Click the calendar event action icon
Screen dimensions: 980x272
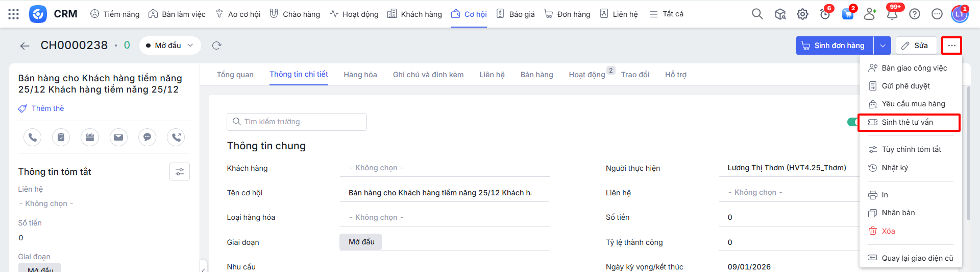(x=90, y=137)
